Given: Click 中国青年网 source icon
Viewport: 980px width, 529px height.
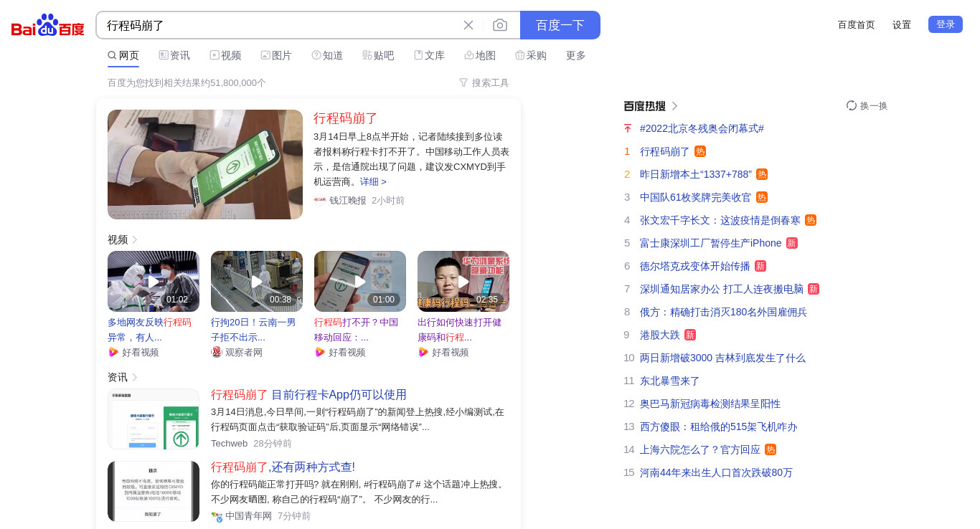Looking at the screenshot, I should pyautogui.click(x=217, y=516).
